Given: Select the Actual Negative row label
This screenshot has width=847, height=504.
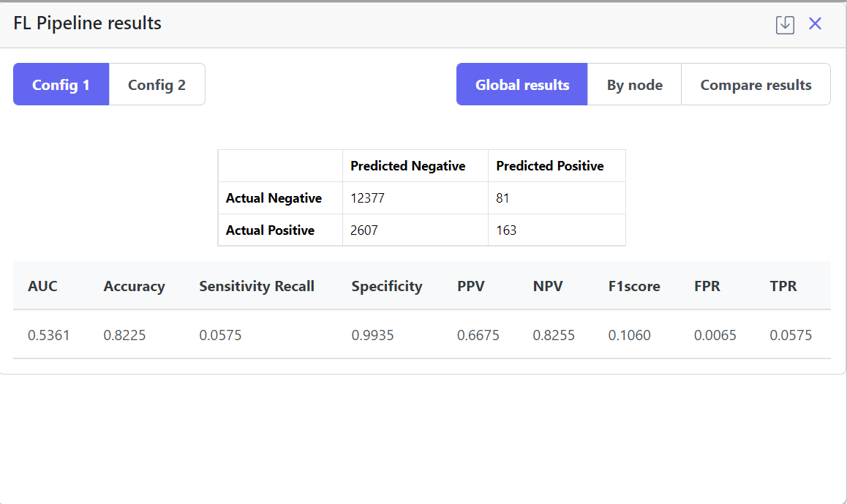Looking at the screenshot, I should (x=274, y=198).
